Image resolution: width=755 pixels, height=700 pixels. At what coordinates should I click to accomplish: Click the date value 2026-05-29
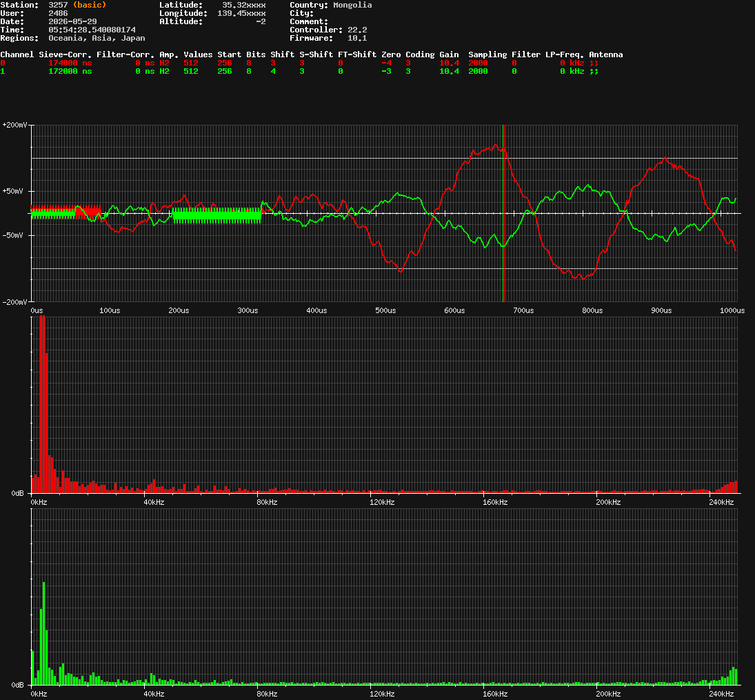tap(72, 21)
